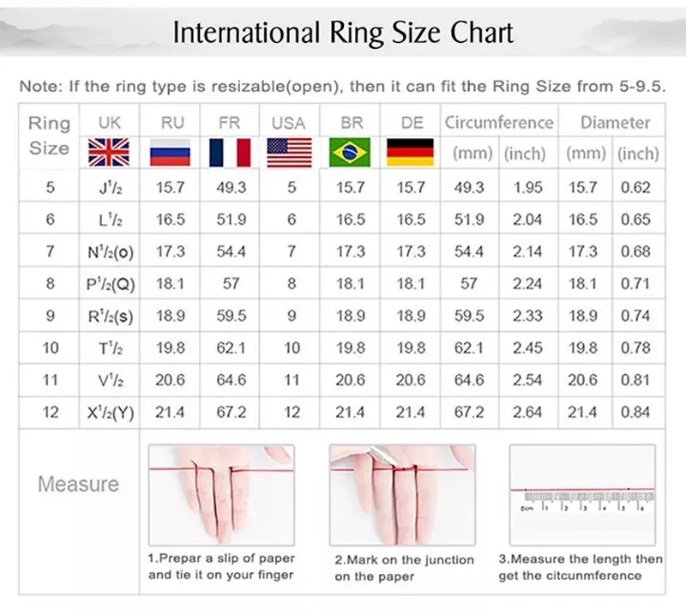Image resolution: width=686 pixels, height=616 pixels.
Task: Click the USA flag icon
Action: click(x=290, y=153)
